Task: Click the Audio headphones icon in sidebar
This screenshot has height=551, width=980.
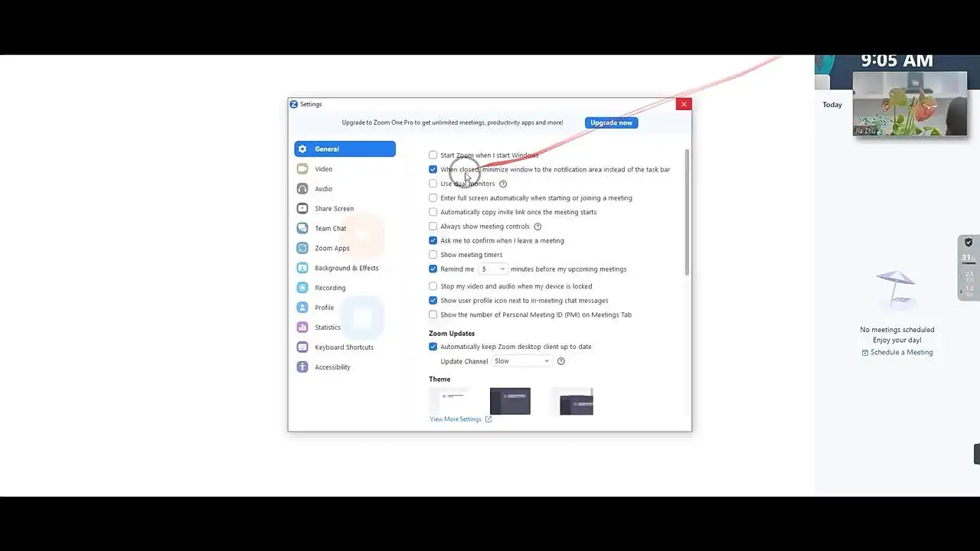Action: pyautogui.click(x=302, y=189)
